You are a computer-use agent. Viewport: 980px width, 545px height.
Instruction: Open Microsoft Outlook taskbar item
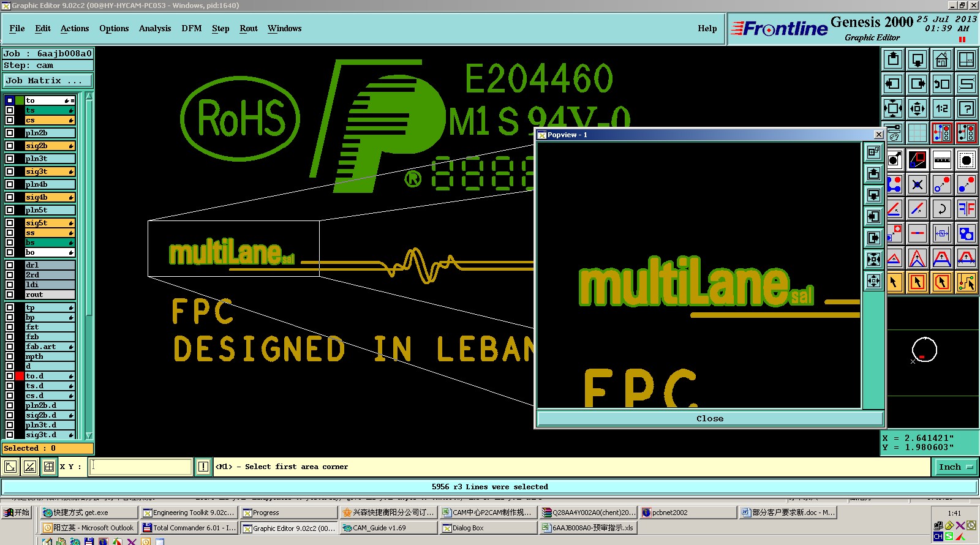coord(89,528)
